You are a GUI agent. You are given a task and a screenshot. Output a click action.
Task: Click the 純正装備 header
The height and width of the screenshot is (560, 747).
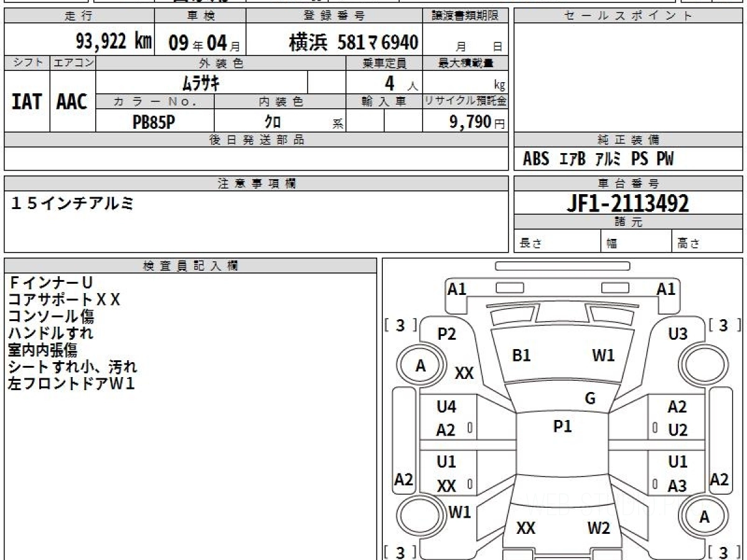point(629,140)
